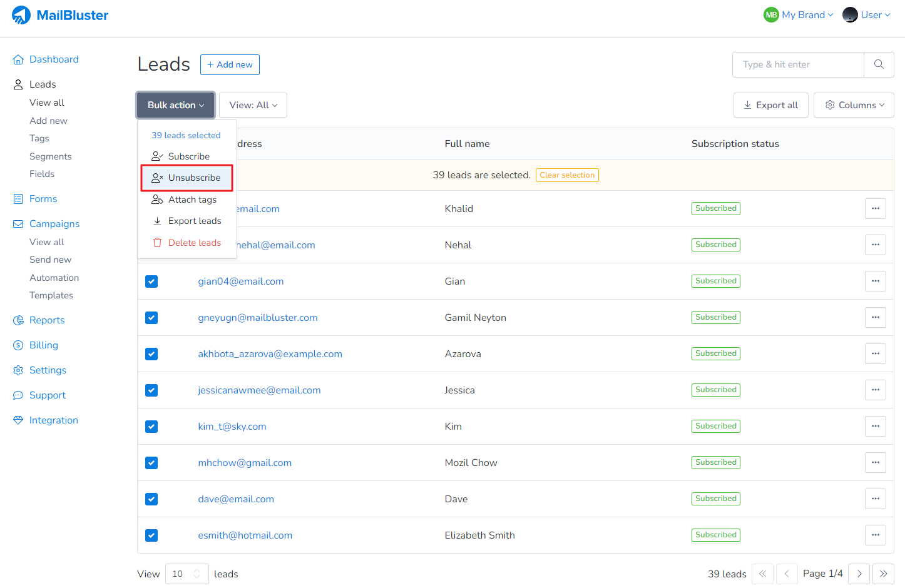
Task: Untick the esmith@hotmail.com row checkbox
Action: pyautogui.click(x=151, y=535)
